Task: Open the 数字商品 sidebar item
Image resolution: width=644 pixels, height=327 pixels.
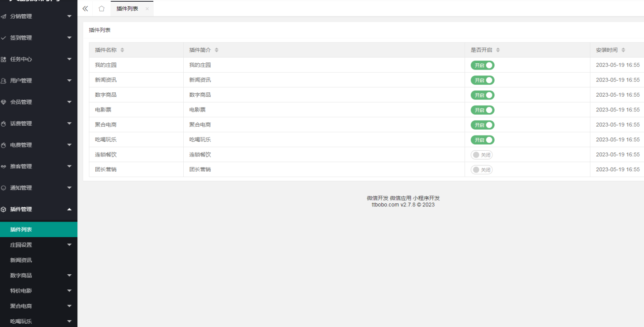Action: pyautogui.click(x=38, y=276)
